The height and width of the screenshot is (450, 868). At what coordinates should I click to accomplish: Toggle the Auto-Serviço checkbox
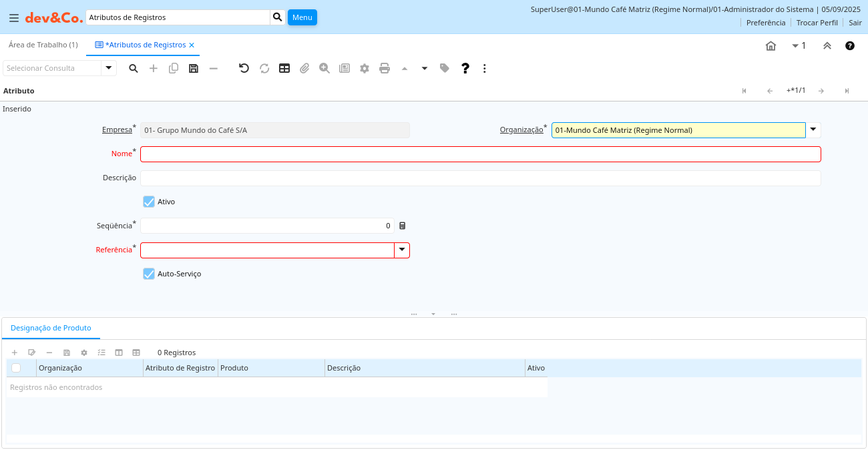click(149, 274)
